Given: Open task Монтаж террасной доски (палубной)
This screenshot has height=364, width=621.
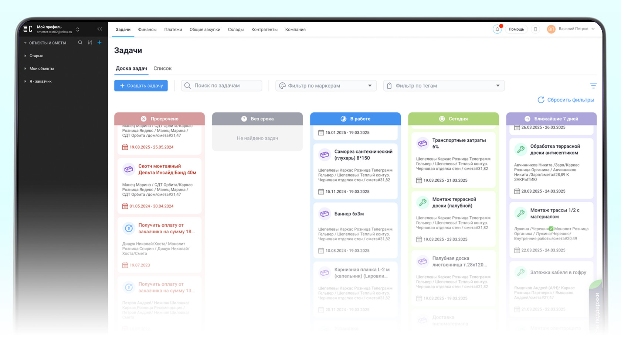Looking at the screenshot, I should point(454,202).
